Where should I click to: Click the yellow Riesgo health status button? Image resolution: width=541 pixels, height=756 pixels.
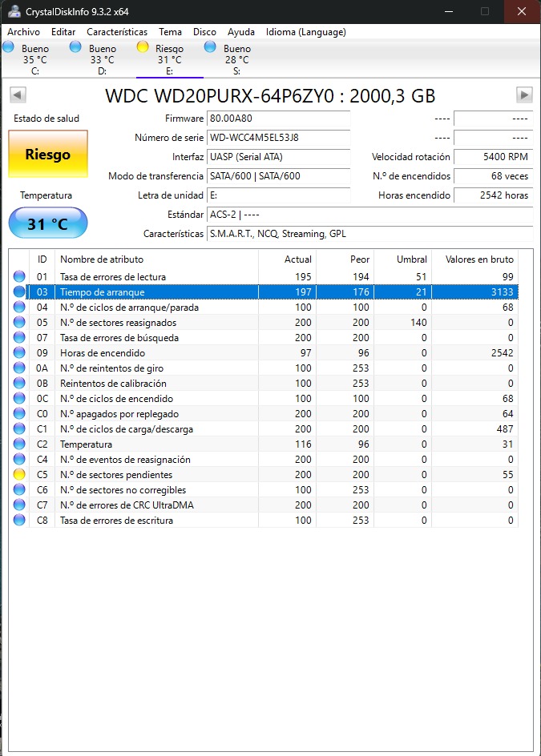(48, 155)
